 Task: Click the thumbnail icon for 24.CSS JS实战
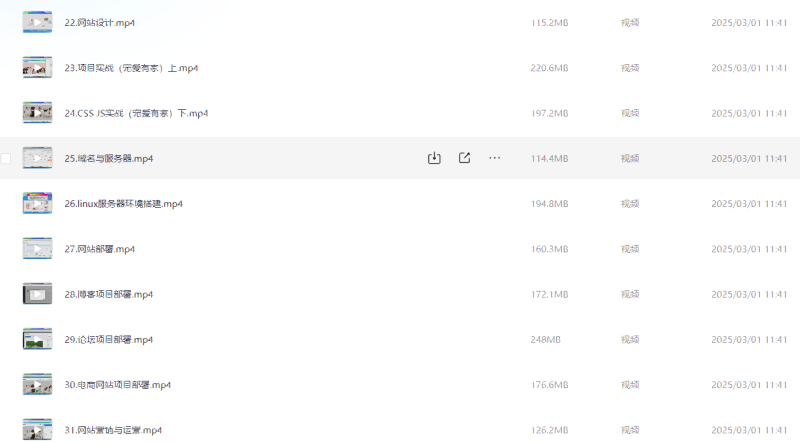(x=37, y=113)
